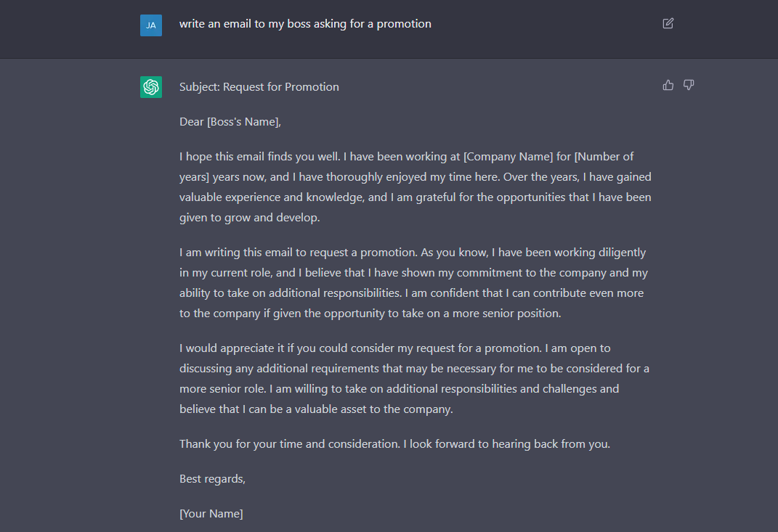The height and width of the screenshot is (532, 778).
Task: Click the promotion request paragraph
Action: (414, 282)
